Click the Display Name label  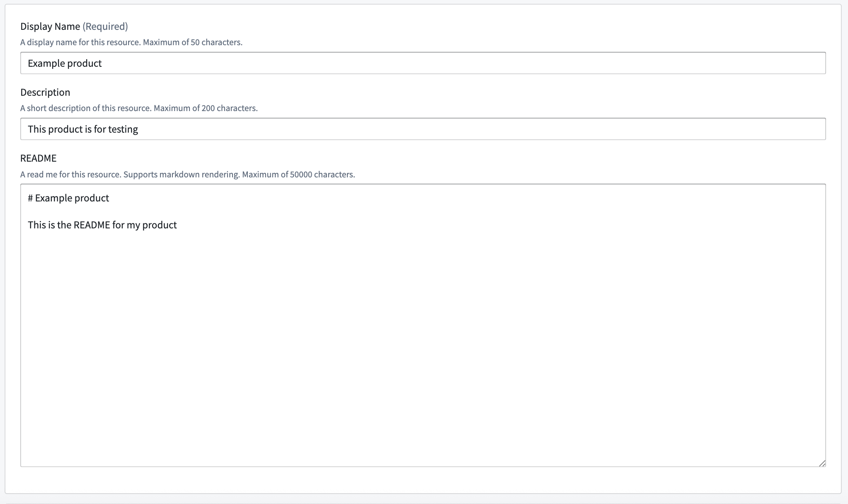point(50,26)
